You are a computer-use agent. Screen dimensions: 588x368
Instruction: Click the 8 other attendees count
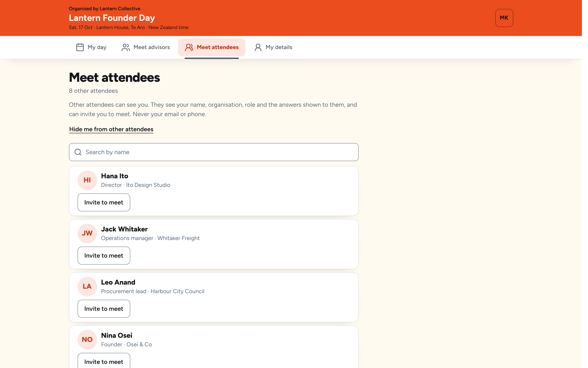(x=93, y=91)
